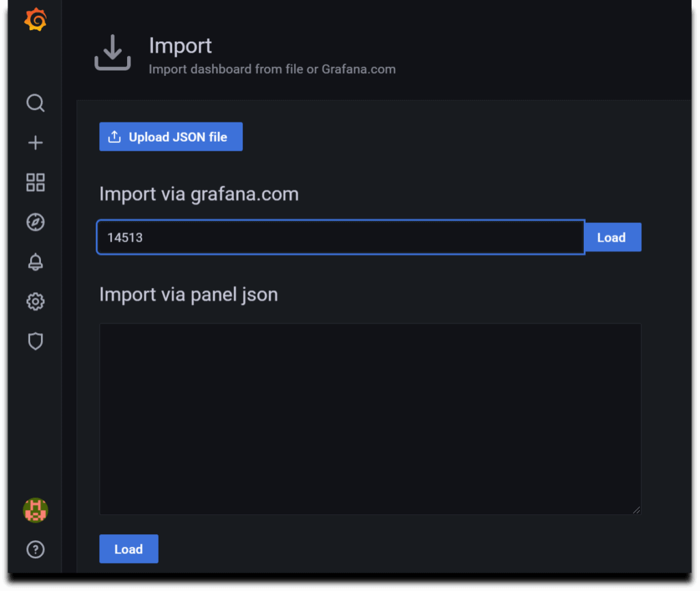
Task: Open the Help question mark icon
Action: coord(36,549)
